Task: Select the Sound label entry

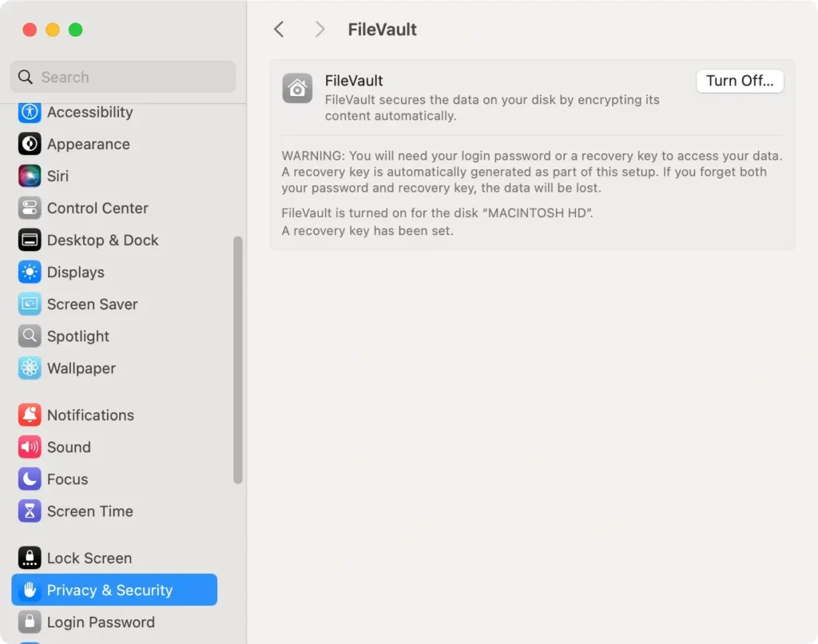Action: [x=69, y=447]
